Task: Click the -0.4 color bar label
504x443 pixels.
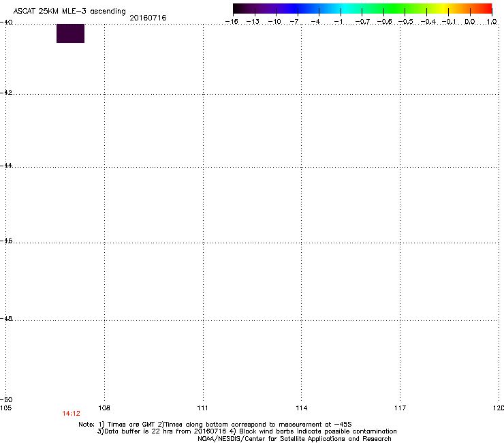Action: [x=428, y=22]
